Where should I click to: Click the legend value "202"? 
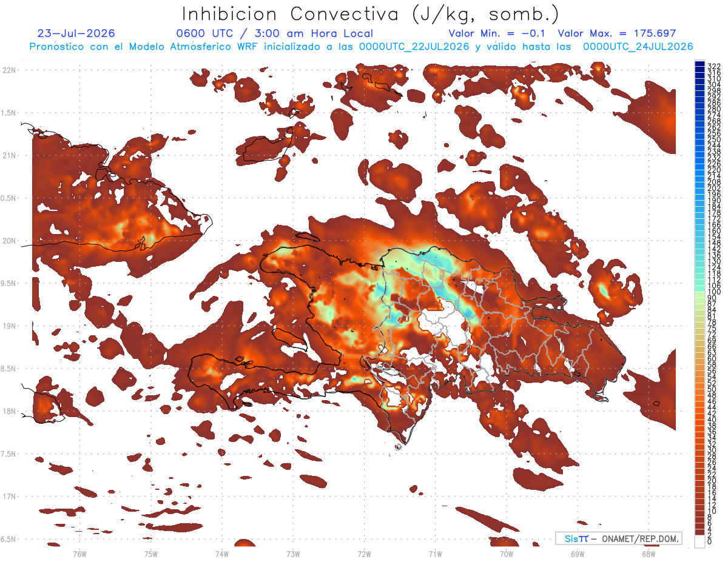point(714,188)
